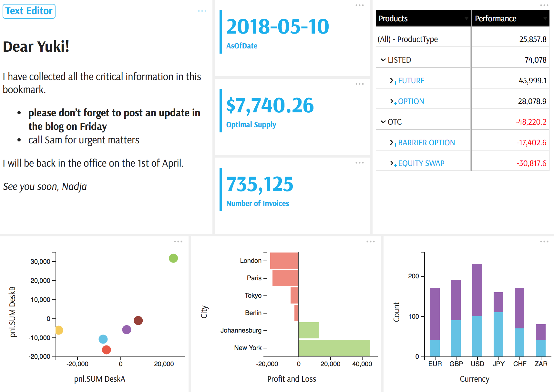The height and width of the screenshot is (392, 554).
Task: Click the purple segment of the USD bar
Action: click(x=477, y=290)
